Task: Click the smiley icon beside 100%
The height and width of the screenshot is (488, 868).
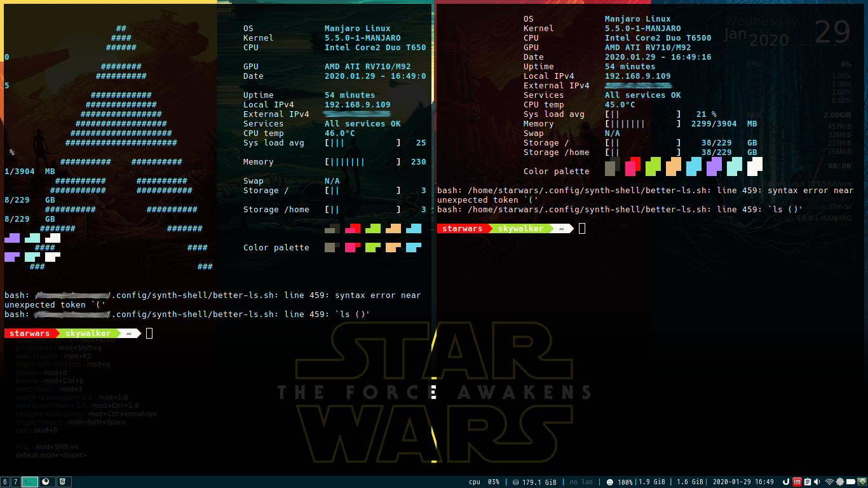Action: click(609, 482)
